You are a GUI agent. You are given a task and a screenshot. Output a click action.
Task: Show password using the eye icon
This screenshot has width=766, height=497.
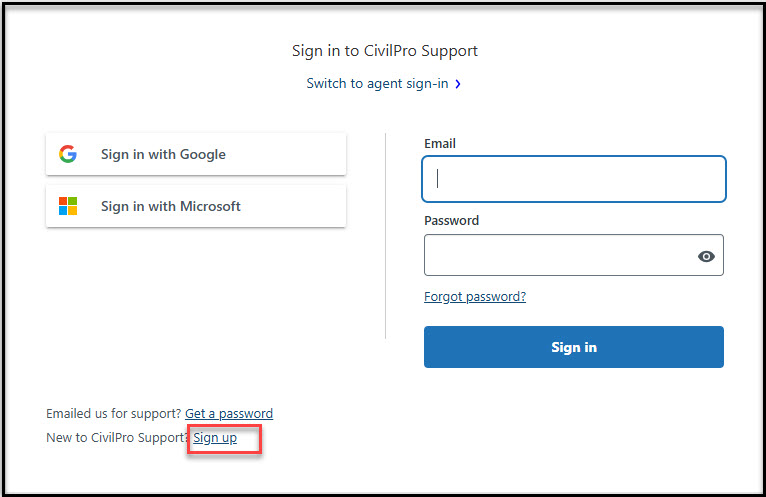706,256
